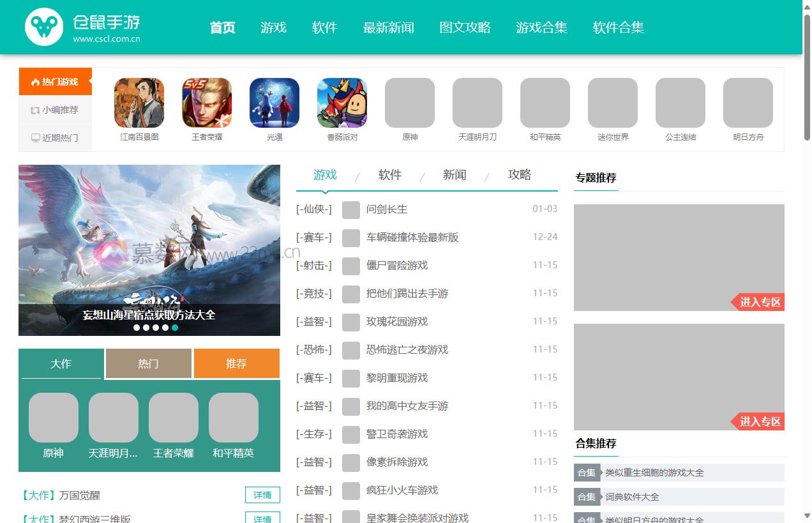Open 香肠派对 from the hot games row
Screen dimensions: 812x523
click(x=342, y=102)
